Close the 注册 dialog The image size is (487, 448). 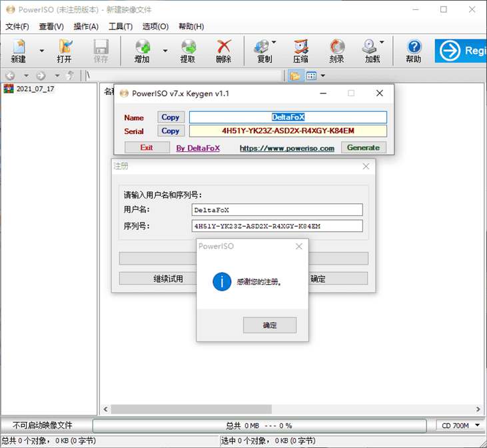(366, 167)
